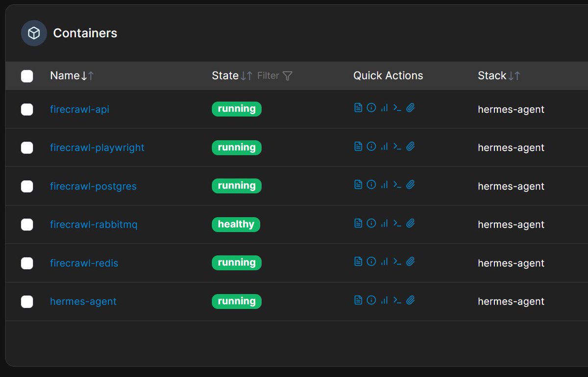Open the firecrawl-rabbitmq container link
This screenshot has height=377, width=588.
(x=94, y=225)
